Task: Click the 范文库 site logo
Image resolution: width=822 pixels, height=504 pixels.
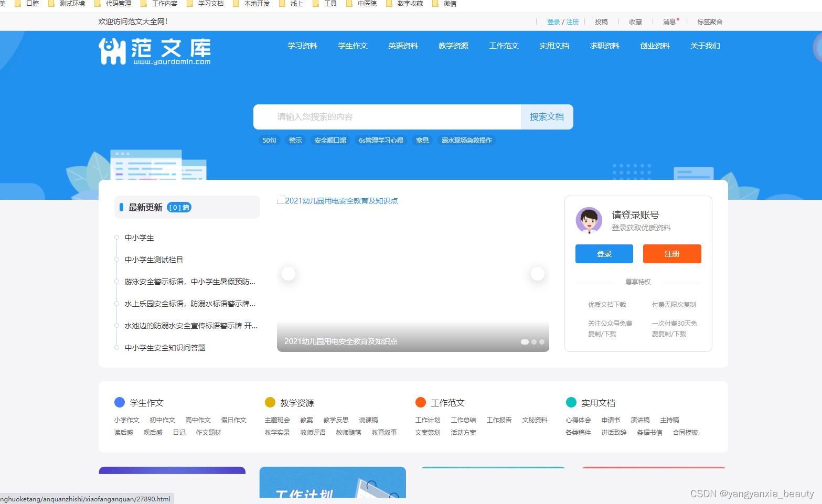Action: (155, 51)
